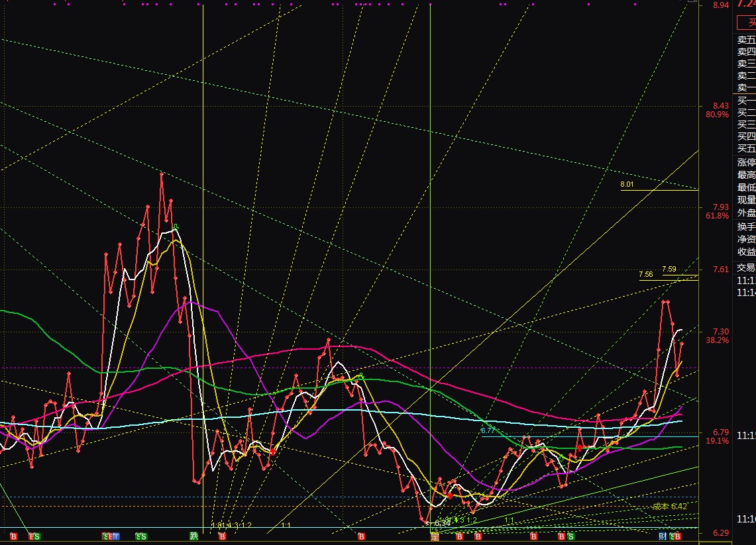The image size is (756, 545).
Task: Select the 买三 order book row
Action: pos(746,124)
